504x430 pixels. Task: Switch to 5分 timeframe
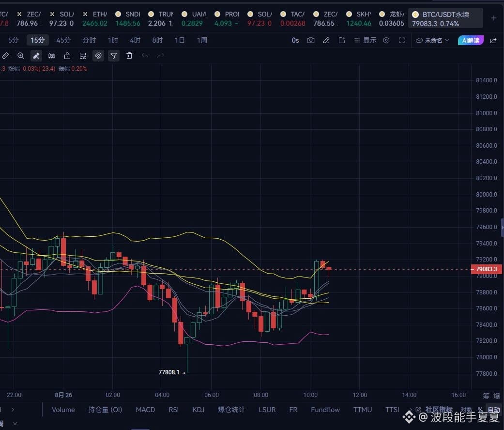point(13,40)
